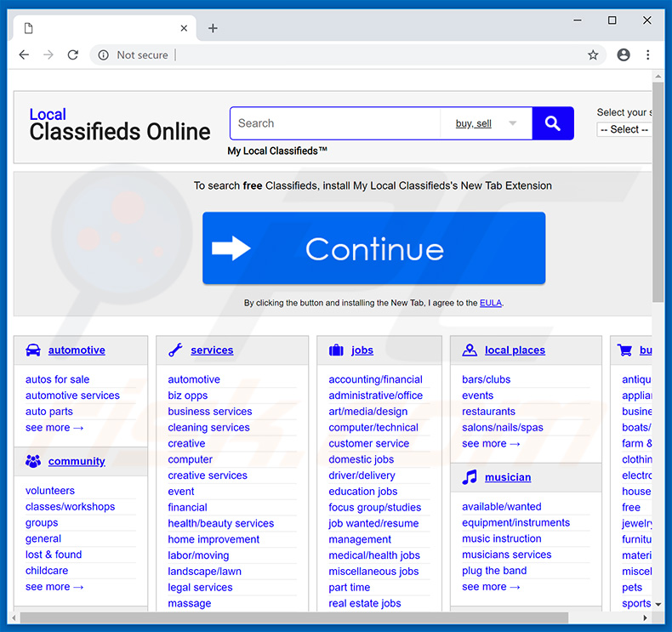This screenshot has height=632, width=672.
Task: Open the services category heading
Action: click(x=212, y=350)
